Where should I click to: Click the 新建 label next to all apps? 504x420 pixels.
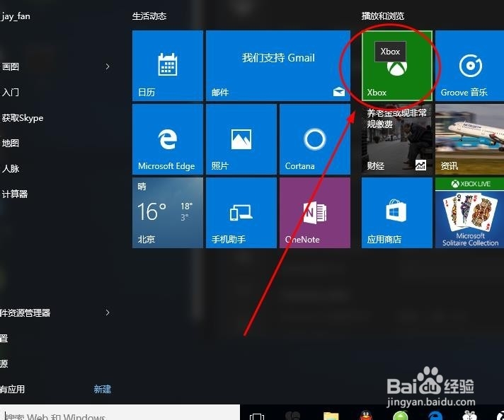tap(103, 389)
